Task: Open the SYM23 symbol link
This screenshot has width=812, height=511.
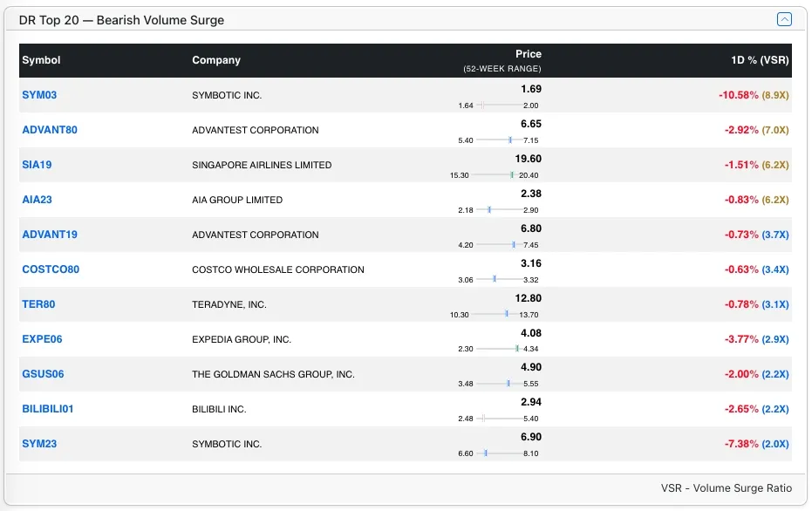Action: click(x=39, y=444)
